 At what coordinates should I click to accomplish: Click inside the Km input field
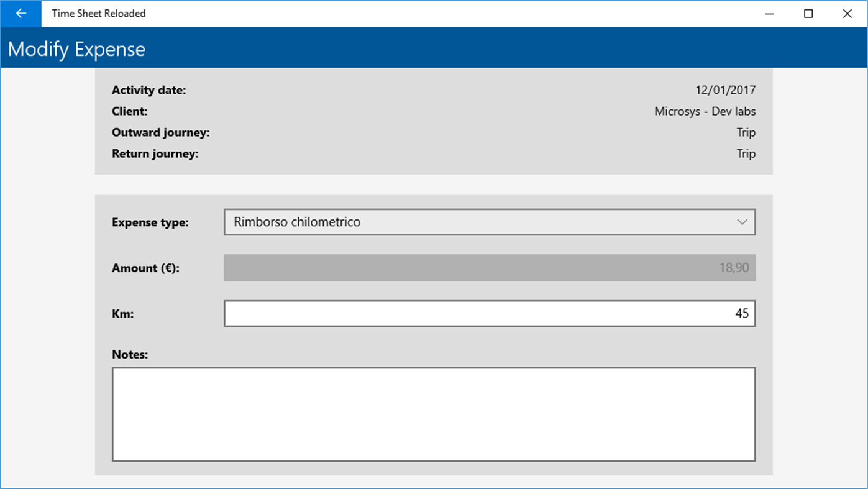click(490, 313)
